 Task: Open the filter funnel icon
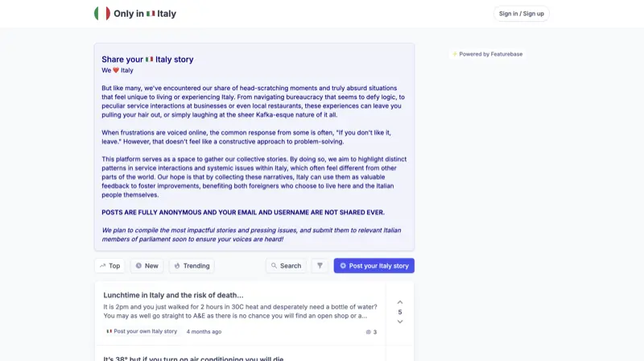(x=320, y=266)
